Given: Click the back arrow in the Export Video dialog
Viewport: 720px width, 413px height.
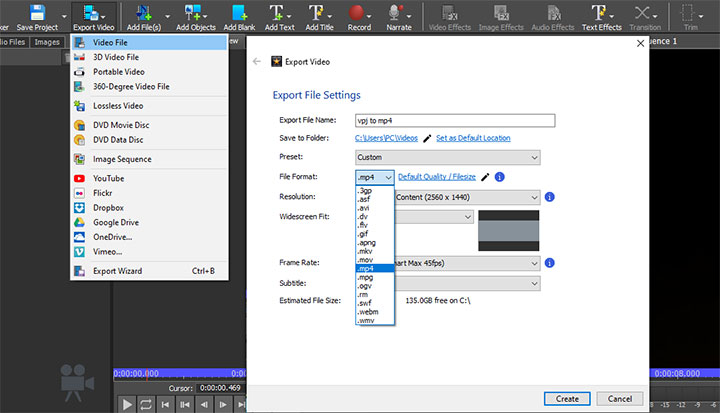Looking at the screenshot, I should pos(257,61).
